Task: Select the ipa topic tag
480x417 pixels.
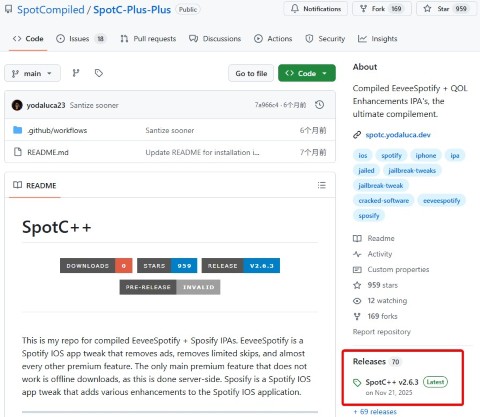Action: point(455,155)
